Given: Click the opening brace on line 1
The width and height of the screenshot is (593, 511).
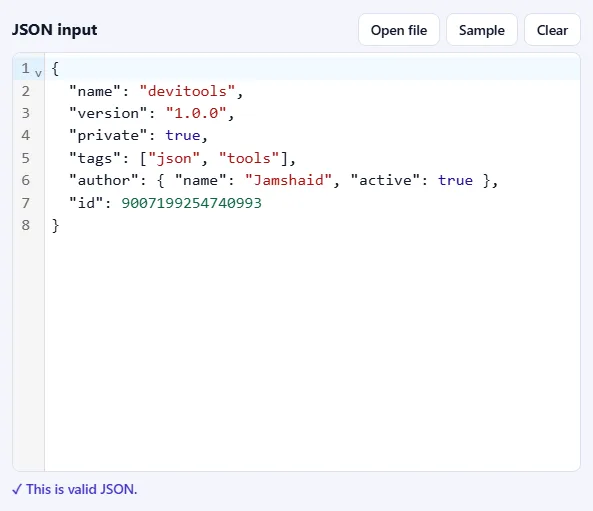Looking at the screenshot, I should [x=55, y=69].
